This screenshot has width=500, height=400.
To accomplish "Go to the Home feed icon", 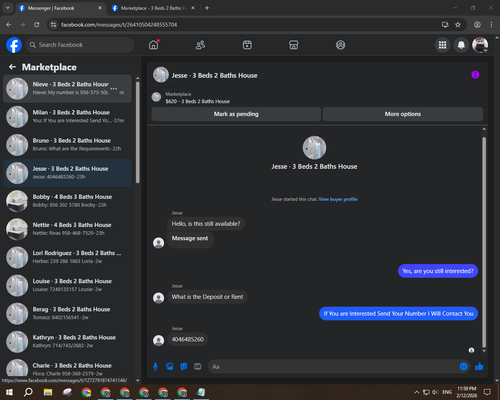I will [x=154, y=45].
